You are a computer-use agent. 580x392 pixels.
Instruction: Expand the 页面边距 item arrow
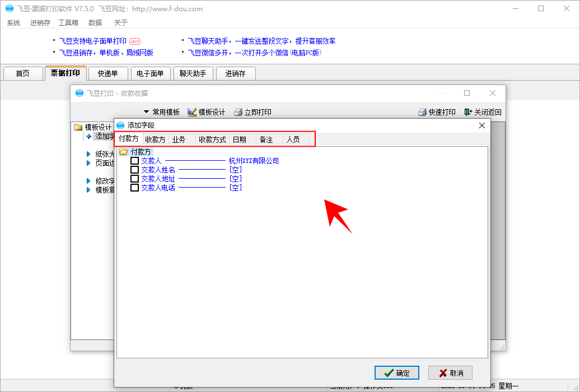[x=88, y=163]
